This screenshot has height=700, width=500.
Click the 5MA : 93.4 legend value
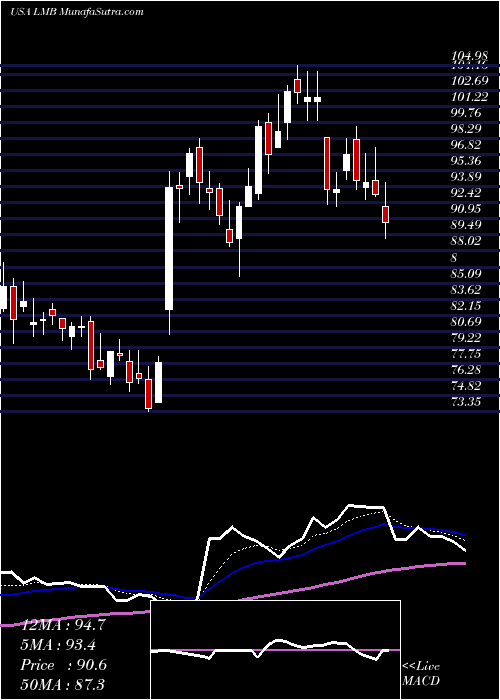pyautogui.click(x=58, y=645)
